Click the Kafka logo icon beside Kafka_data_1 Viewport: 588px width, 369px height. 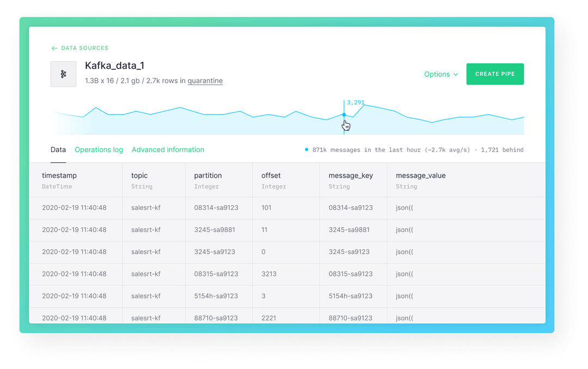tap(63, 74)
